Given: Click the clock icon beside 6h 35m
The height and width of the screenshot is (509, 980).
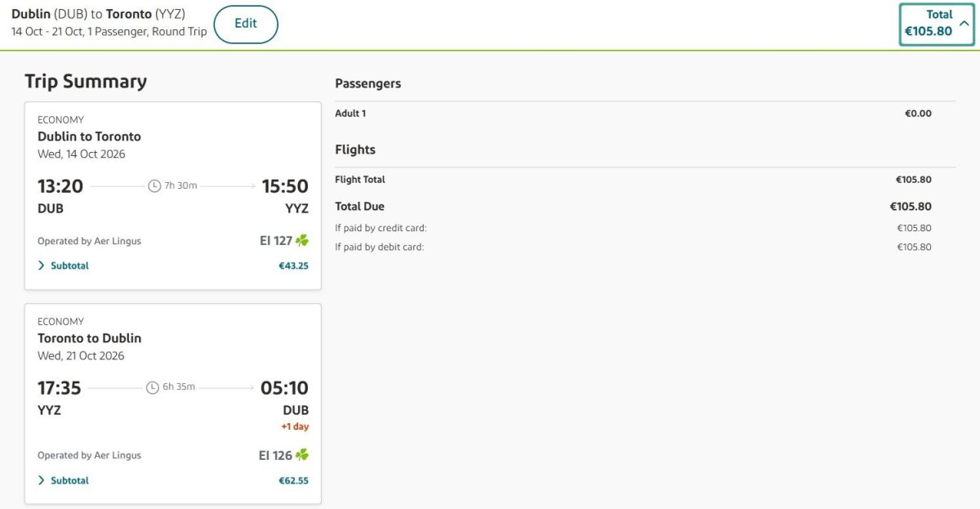Looking at the screenshot, I should [152, 387].
